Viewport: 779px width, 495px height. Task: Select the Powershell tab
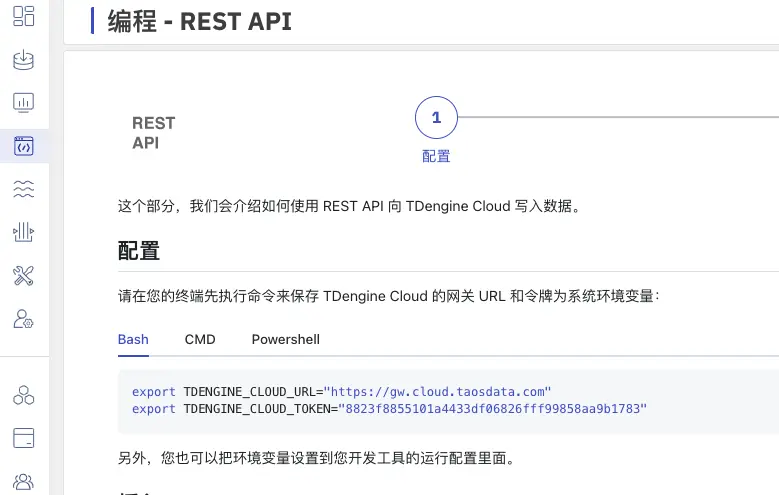click(x=285, y=339)
